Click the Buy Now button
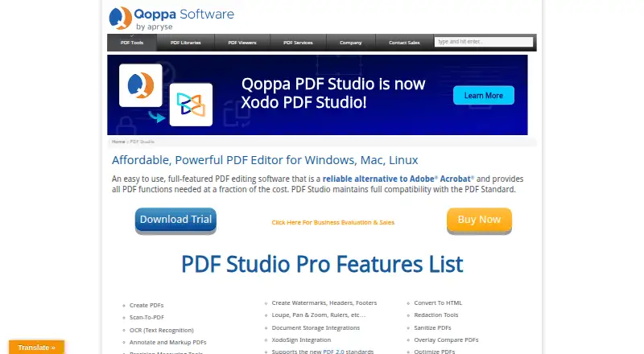Screen dimensions: 644x354 click(479, 220)
